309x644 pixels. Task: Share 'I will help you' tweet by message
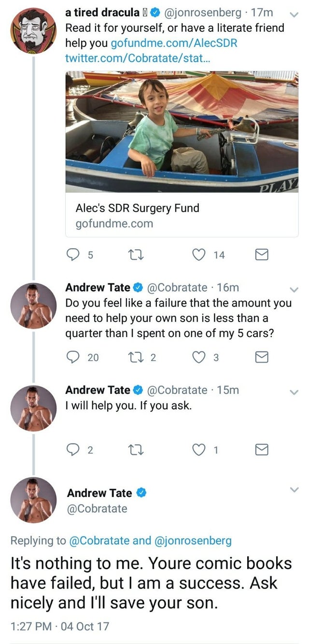pos(261,450)
